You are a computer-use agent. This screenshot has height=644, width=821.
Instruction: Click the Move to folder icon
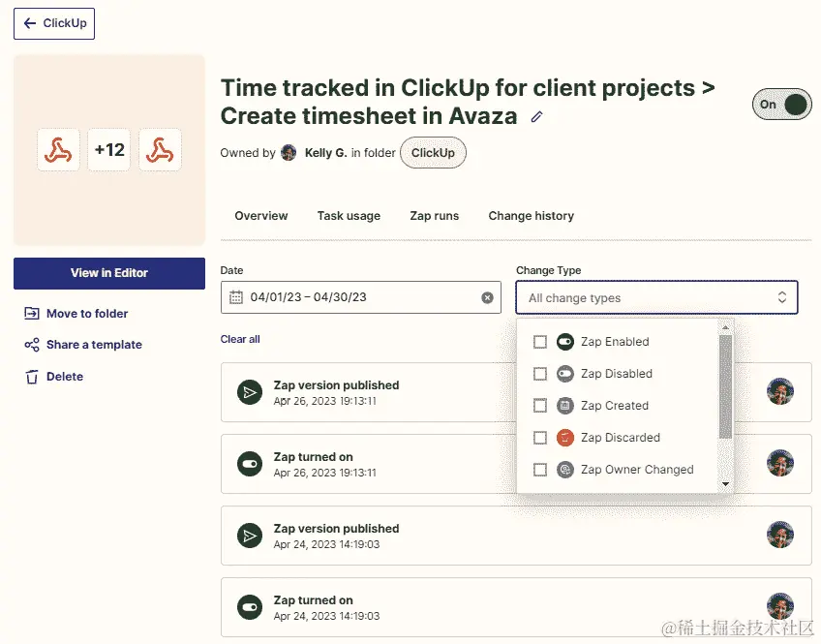pos(31,314)
